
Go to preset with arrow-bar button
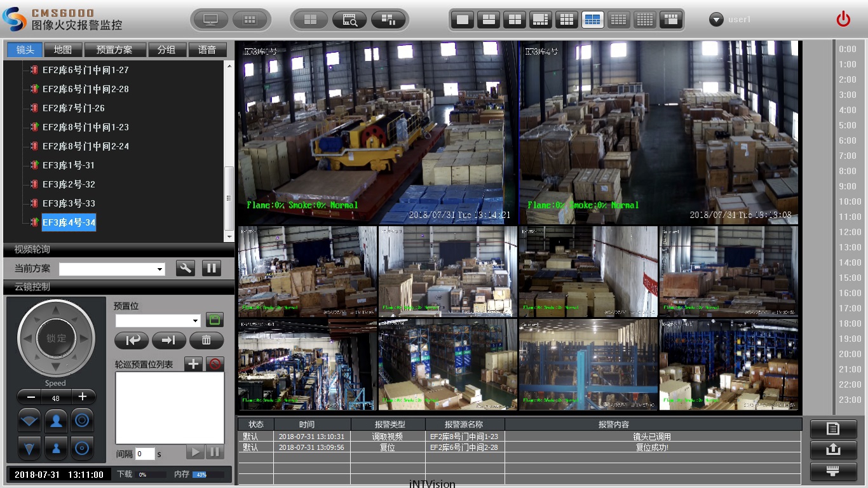(x=169, y=341)
